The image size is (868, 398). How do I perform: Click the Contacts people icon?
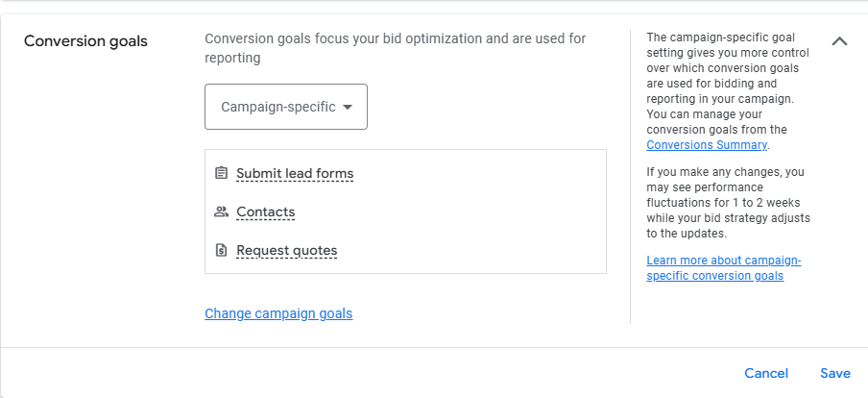click(x=221, y=211)
